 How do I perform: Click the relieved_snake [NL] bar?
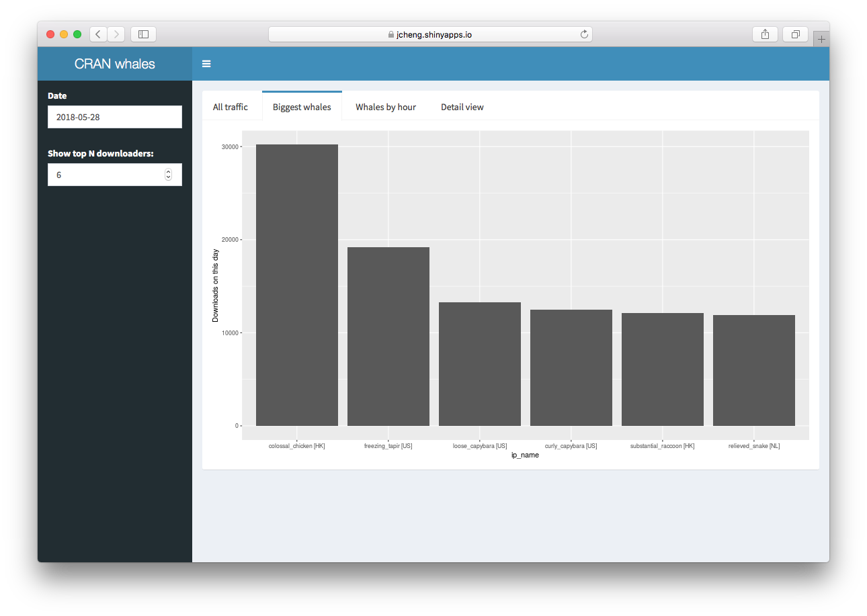754,370
